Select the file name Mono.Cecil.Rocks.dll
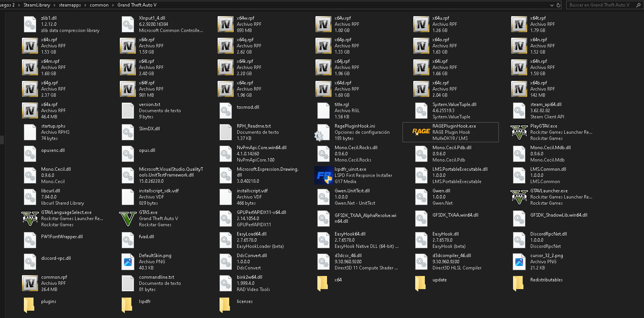The height and width of the screenshot is (318, 644). (356, 148)
